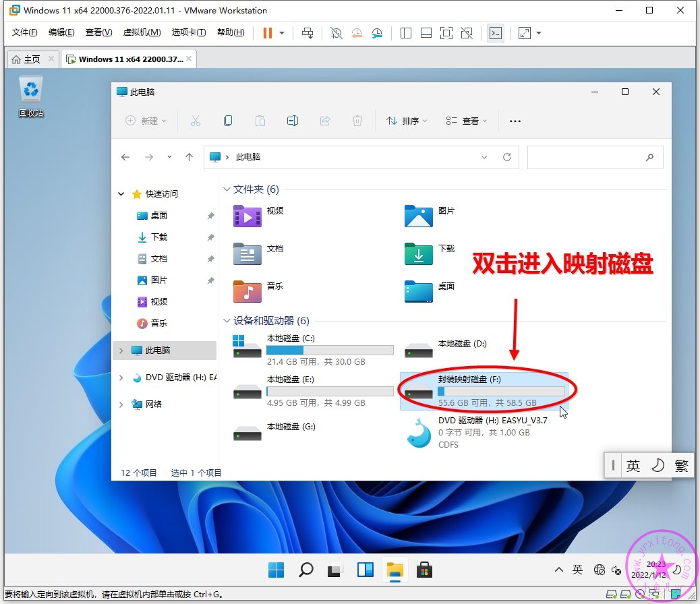Image resolution: width=700 pixels, height=604 pixels.
Task: Go back using the Explorer back arrow
Action: tap(125, 157)
